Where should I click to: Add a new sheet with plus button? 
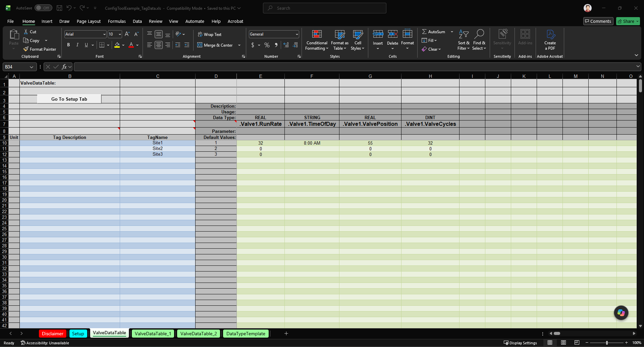(286, 333)
